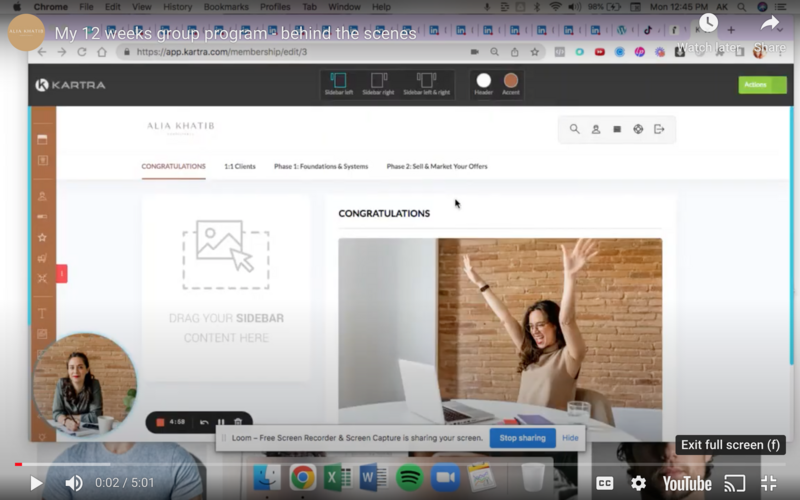Open a new Chrome tab plus
The height and width of the screenshot is (500, 800).
(x=731, y=30)
